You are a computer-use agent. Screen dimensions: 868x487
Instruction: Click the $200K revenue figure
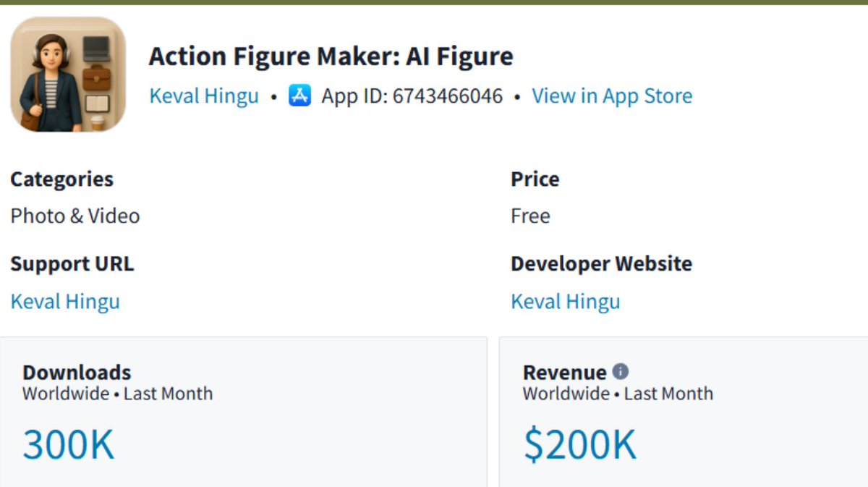(580, 444)
